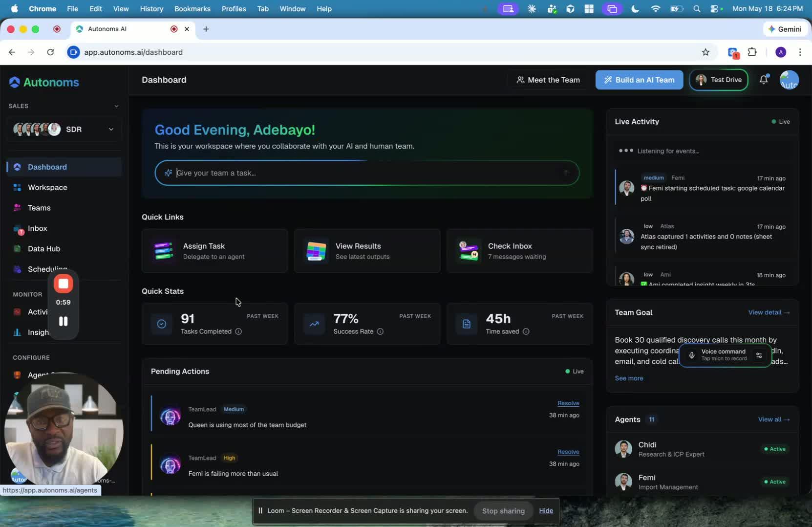The height and width of the screenshot is (527, 812).
Task: Open the Voice command settings sliders
Action: point(759,355)
